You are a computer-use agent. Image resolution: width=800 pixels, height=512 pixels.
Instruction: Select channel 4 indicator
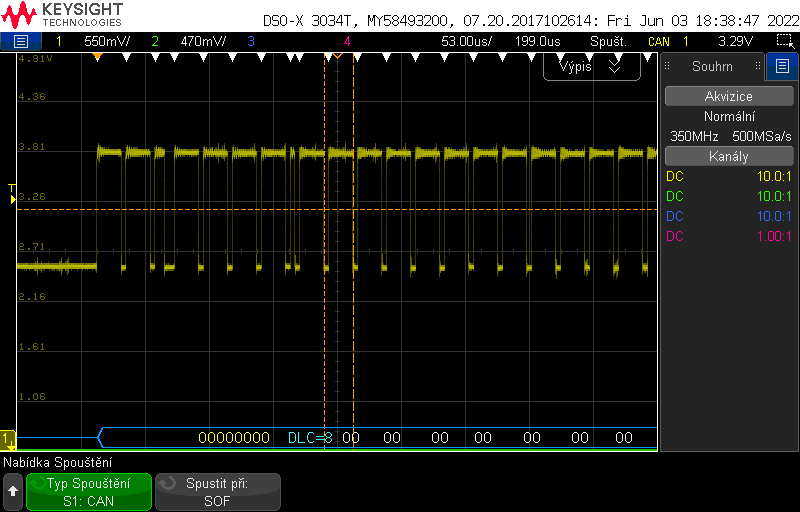click(x=347, y=41)
